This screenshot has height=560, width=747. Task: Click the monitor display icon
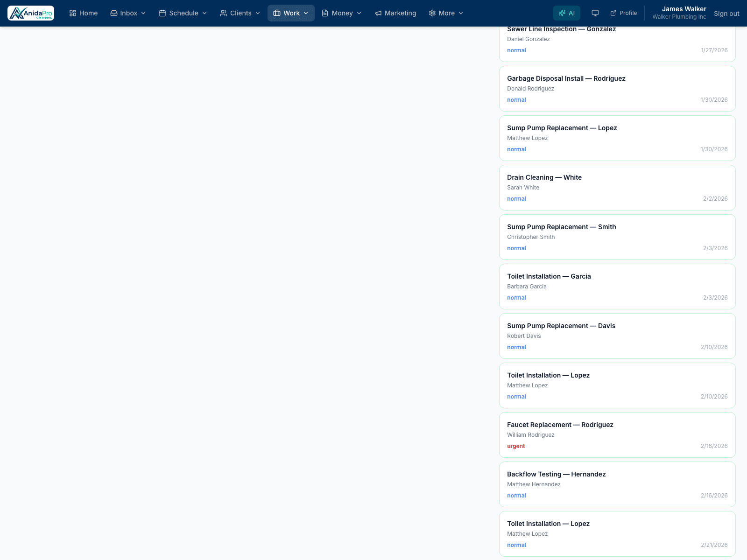click(x=595, y=13)
